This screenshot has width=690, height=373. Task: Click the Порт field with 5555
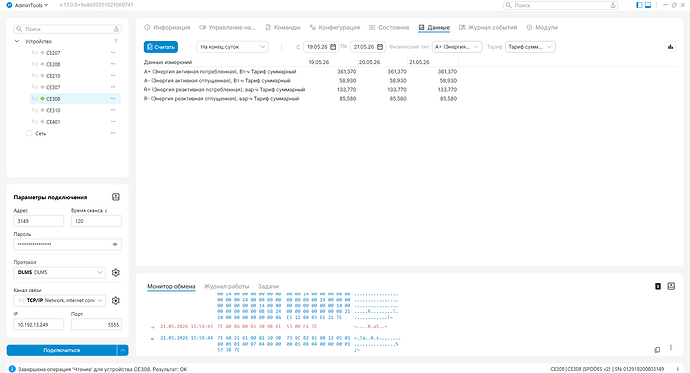pos(96,325)
